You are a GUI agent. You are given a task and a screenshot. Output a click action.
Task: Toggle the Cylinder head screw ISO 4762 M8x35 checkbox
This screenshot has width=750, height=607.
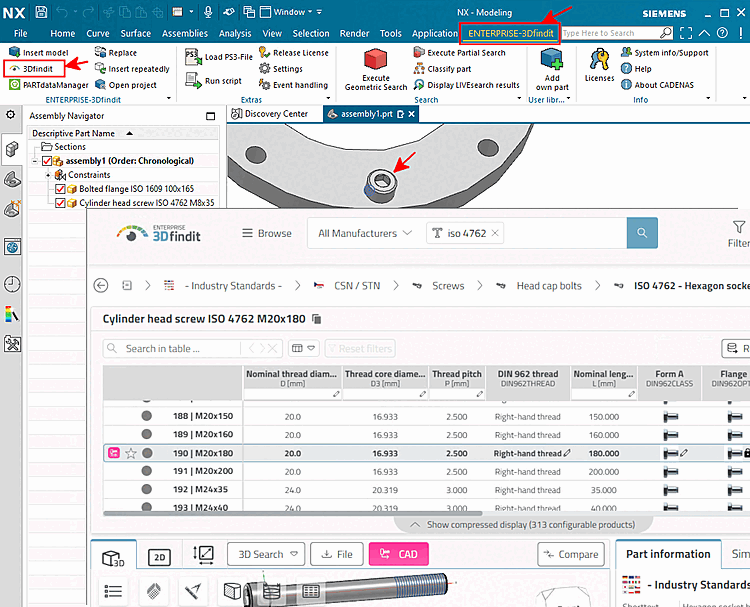click(60, 203)
